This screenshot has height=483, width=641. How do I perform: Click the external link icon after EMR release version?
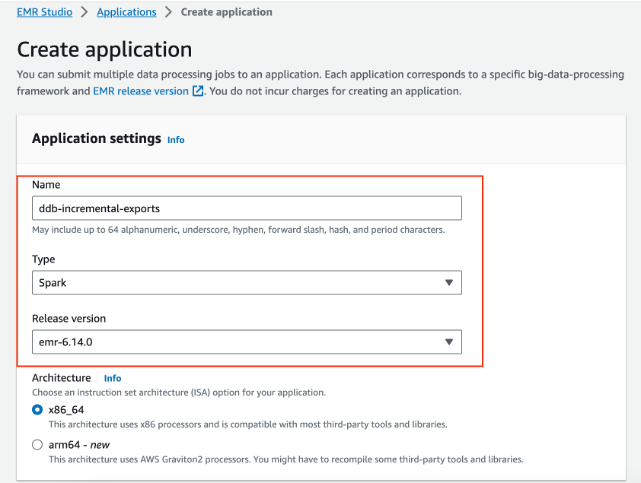(x=197, y=91)
